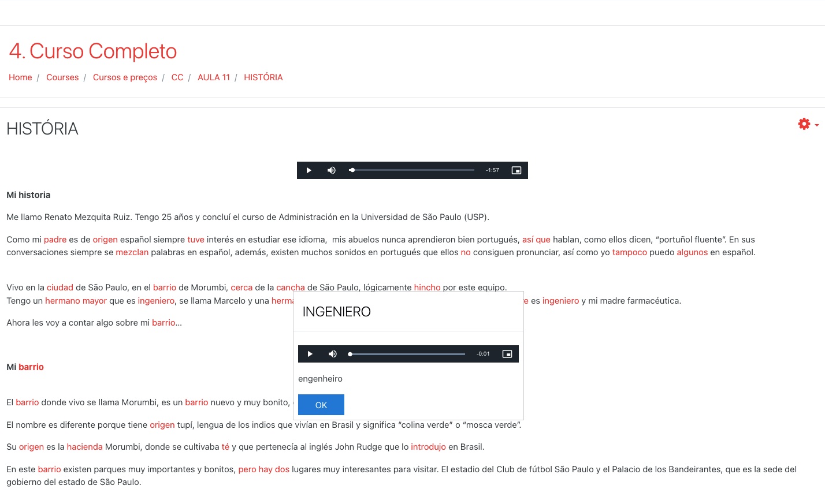Click the glossary word 'mezclan'
825x504 pixels.
pos(132,252)
